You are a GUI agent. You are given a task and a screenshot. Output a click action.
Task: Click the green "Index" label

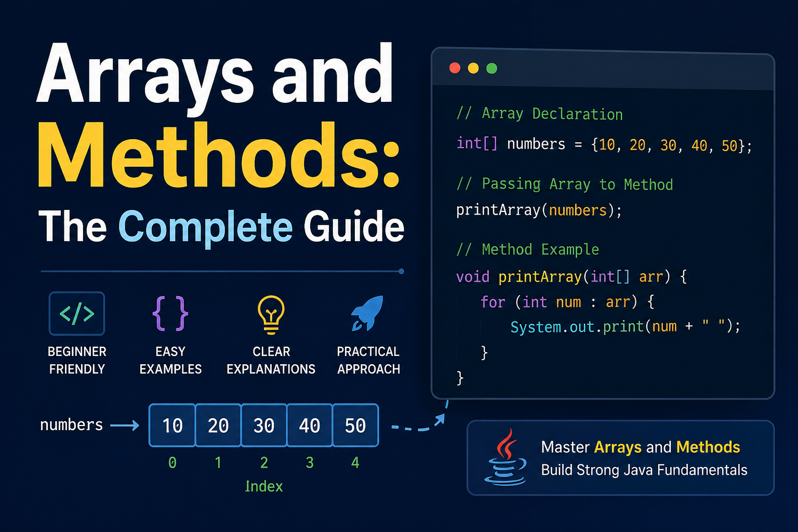264,486
